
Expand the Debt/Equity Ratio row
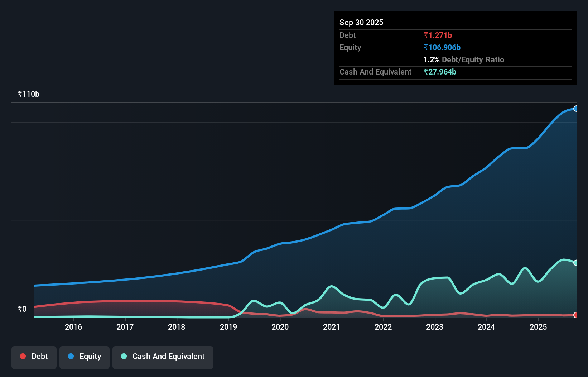464,59
